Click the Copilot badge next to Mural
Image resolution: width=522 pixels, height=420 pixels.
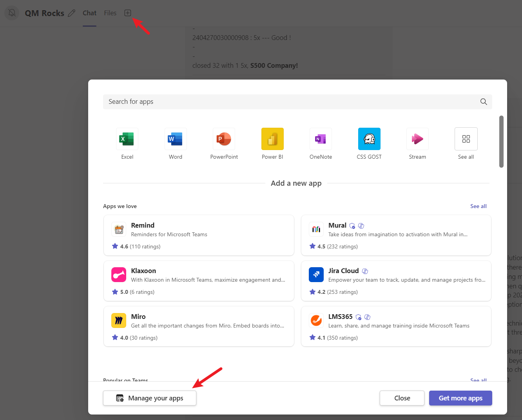click(x=361, y=226)
